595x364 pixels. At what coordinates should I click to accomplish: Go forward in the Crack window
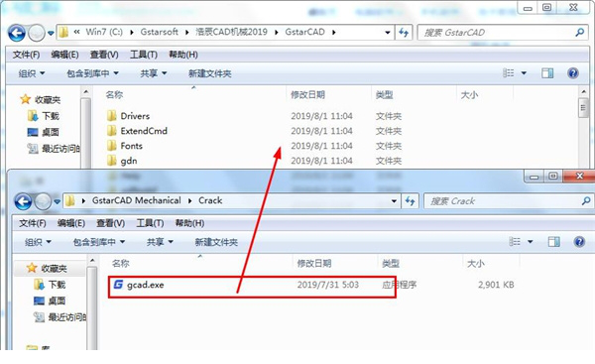tap(43, 201)
